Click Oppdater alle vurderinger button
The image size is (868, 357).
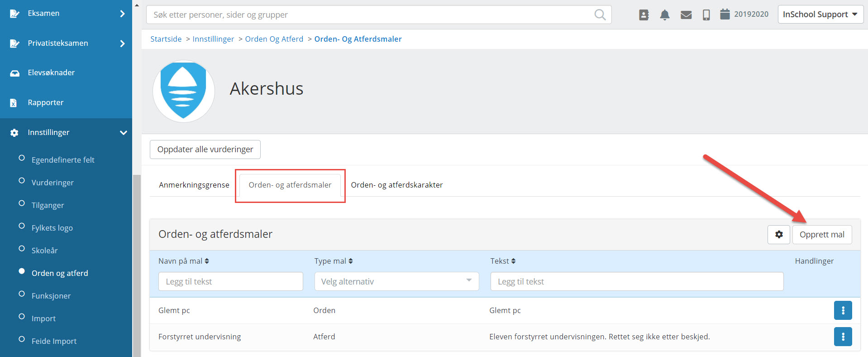point(205,150)
